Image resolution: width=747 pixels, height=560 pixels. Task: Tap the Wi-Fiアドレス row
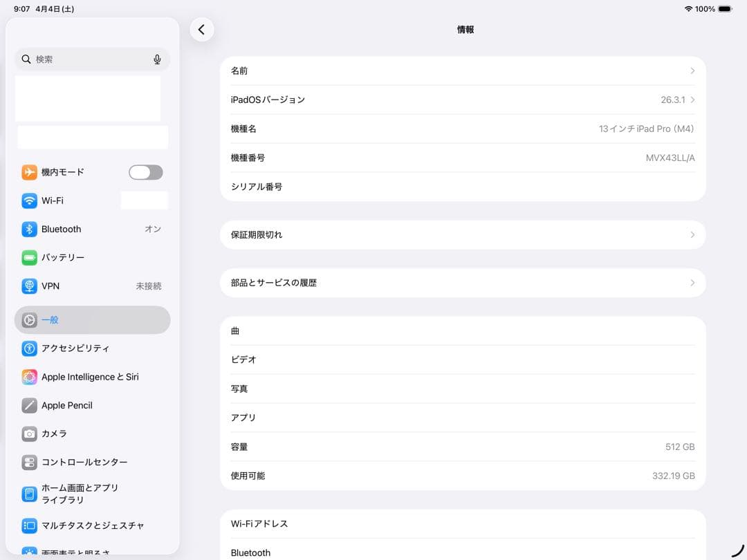click(x=463, y=524)
